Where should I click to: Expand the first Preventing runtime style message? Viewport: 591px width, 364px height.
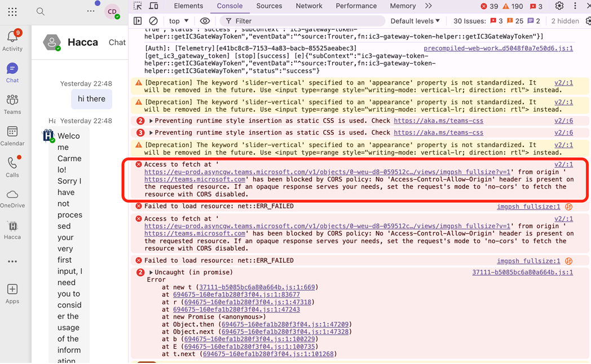(151, 121)
